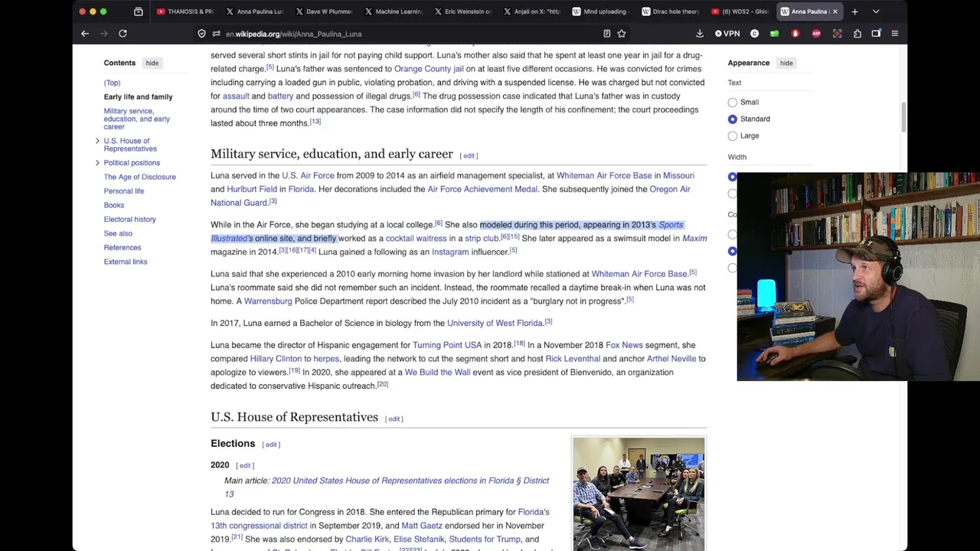Switch to Dirac hole theory tab
The height and width of the screenshot is (551, 980).
tap(669, 11)
